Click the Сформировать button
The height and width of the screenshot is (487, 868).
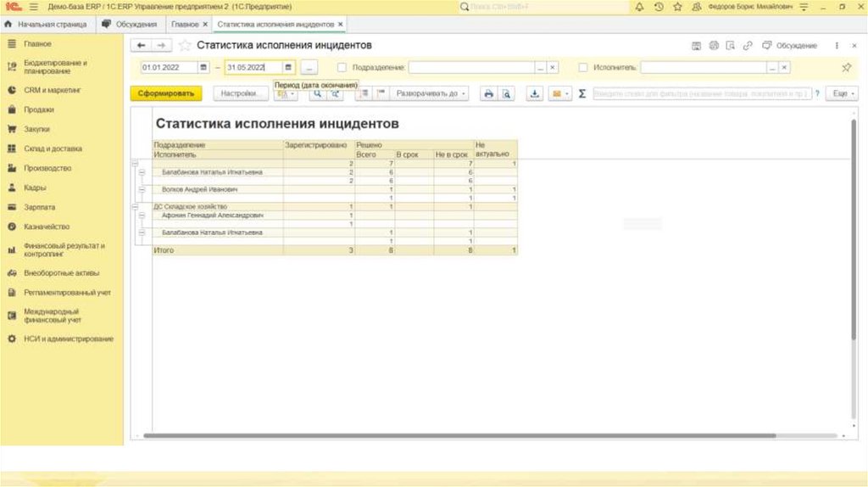(166, 94)
